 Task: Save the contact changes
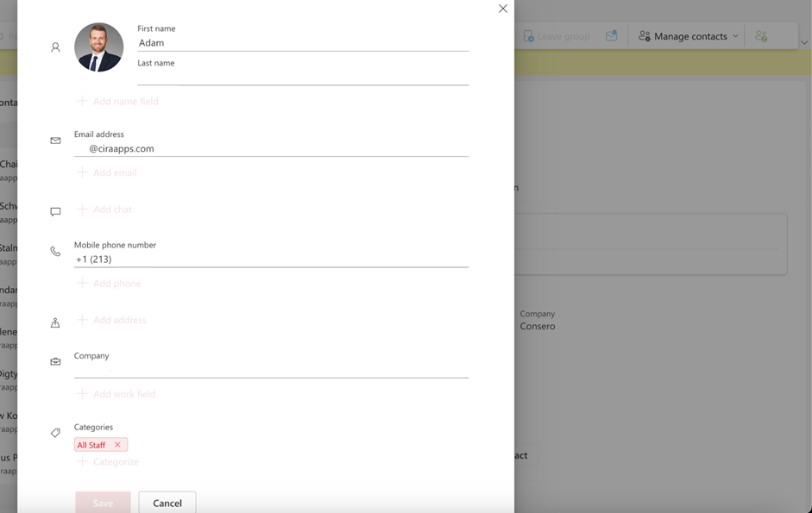pos(103,504)
